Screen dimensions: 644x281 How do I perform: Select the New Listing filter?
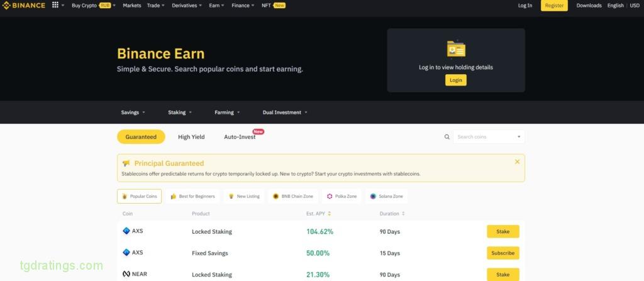[x=244, y=196]
